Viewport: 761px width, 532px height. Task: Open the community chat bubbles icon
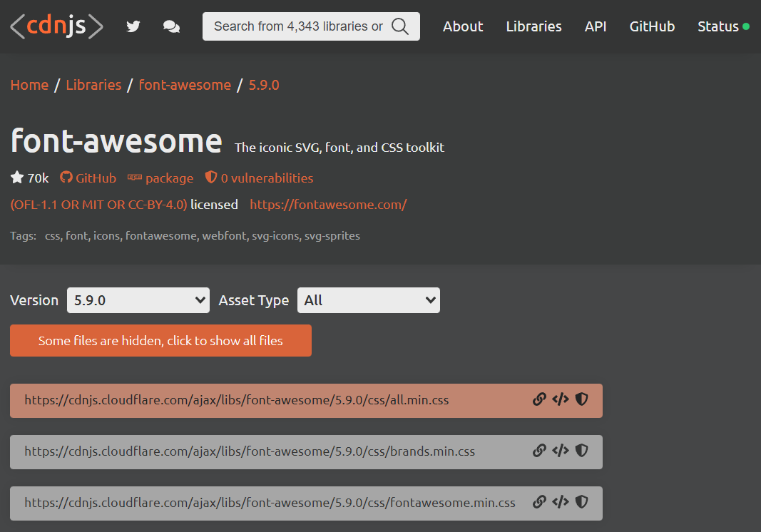coord(171,26)
